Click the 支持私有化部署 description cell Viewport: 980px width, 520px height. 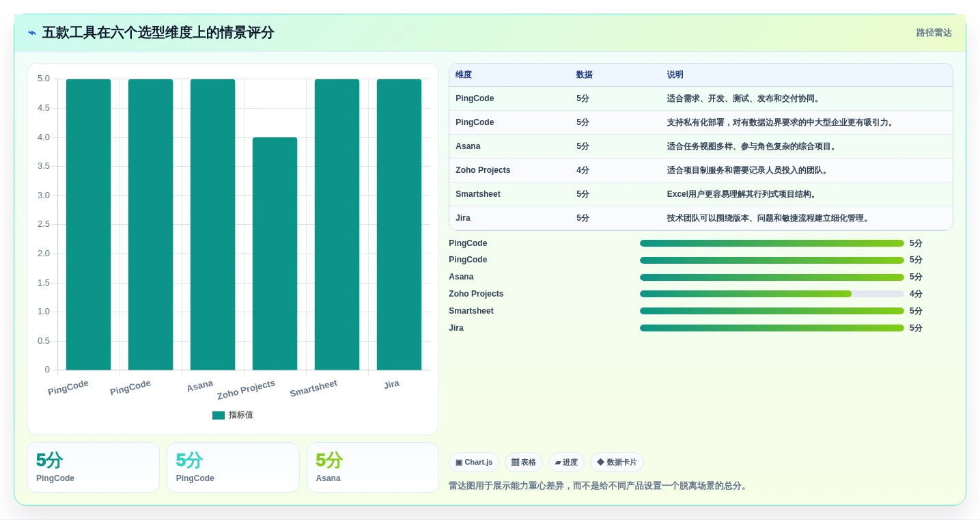point(781,122)
